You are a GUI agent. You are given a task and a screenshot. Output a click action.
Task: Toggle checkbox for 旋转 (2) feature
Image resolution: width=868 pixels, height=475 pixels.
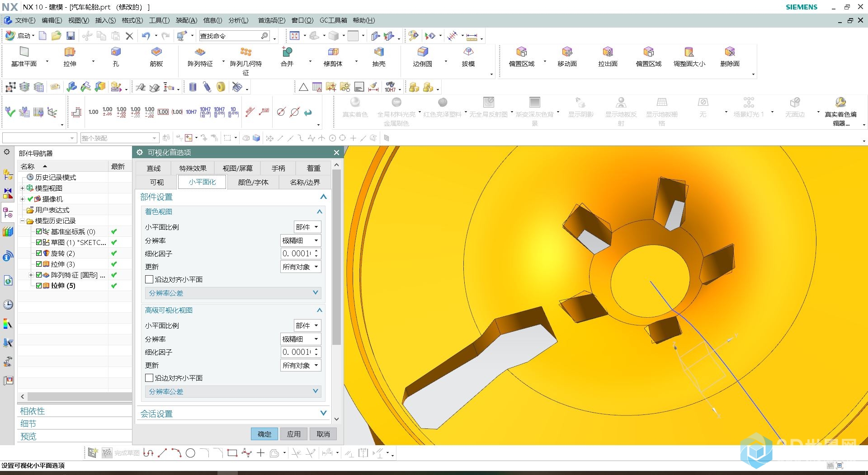coord(39,253)
